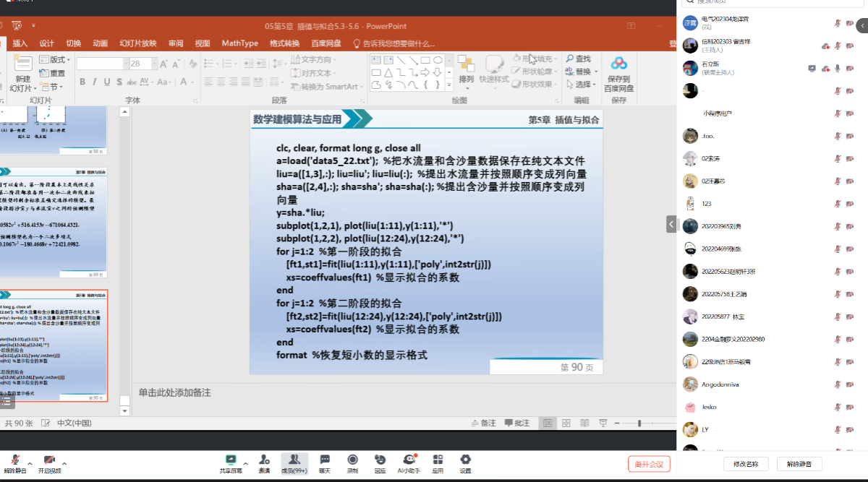This screenshot has width=868, height=482.
Task: Open the Review (审阅) ribbon tab
Action: tap(176, 43)
